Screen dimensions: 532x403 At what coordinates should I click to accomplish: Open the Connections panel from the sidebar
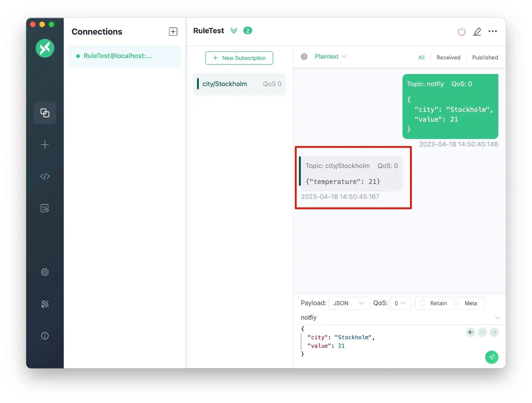45,113
